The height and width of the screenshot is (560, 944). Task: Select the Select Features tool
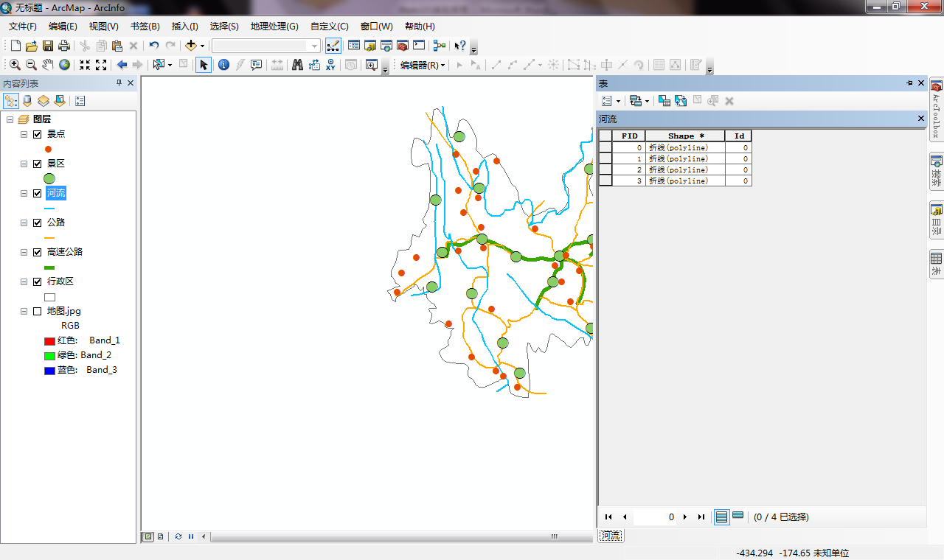pos(159,65)
